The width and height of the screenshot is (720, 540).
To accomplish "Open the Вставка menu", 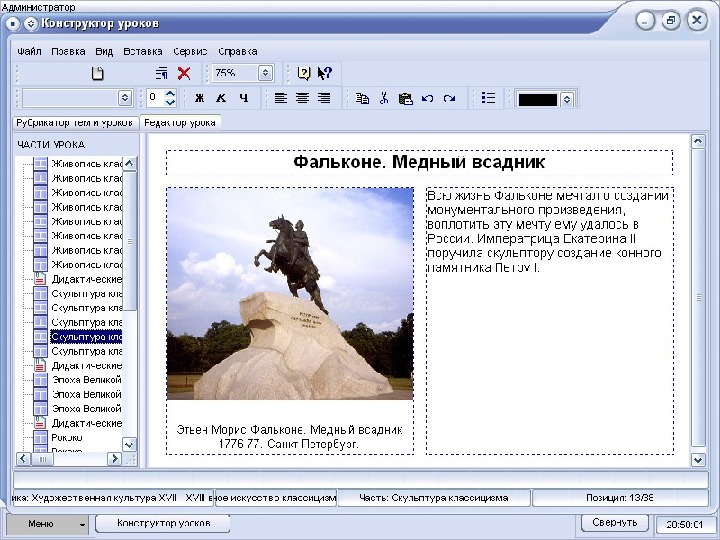I will click(143, 51).
